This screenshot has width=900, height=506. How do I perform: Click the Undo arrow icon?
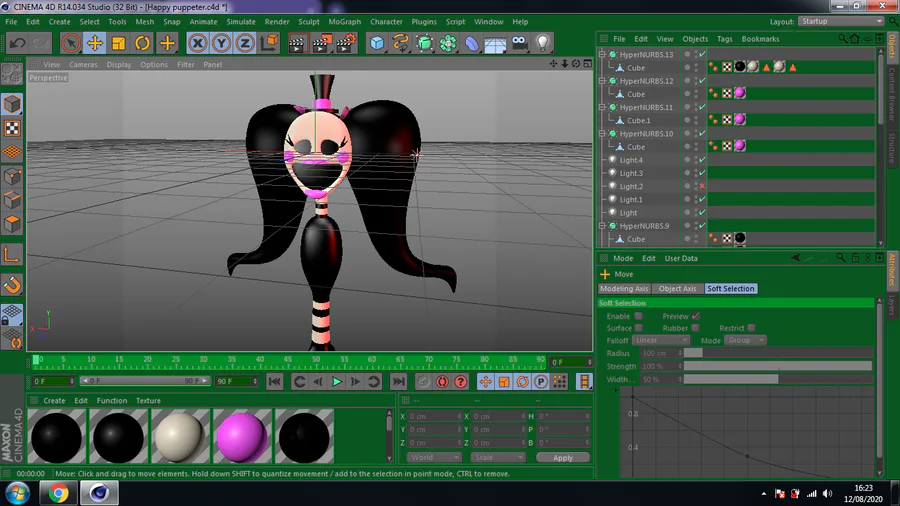pos(17,43)
